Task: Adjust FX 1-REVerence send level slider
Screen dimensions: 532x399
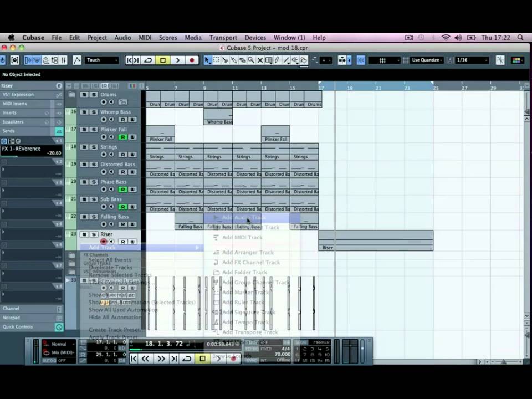Action: 31,156
